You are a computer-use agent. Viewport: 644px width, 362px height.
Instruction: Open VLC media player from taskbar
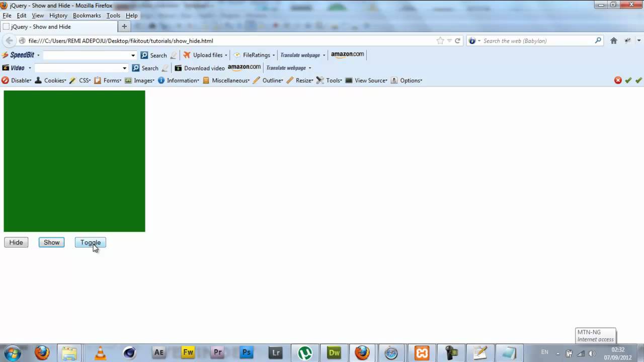click(x=101, y=353)
